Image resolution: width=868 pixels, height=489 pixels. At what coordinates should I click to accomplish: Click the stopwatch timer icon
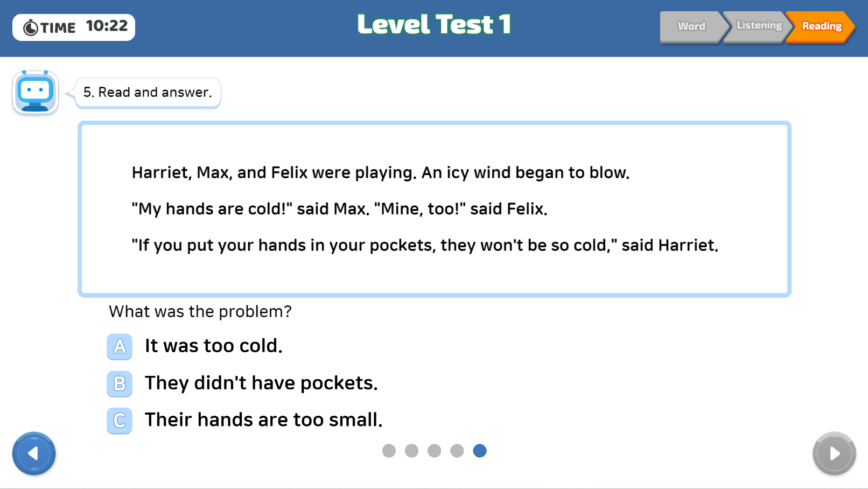coord(31,27)
